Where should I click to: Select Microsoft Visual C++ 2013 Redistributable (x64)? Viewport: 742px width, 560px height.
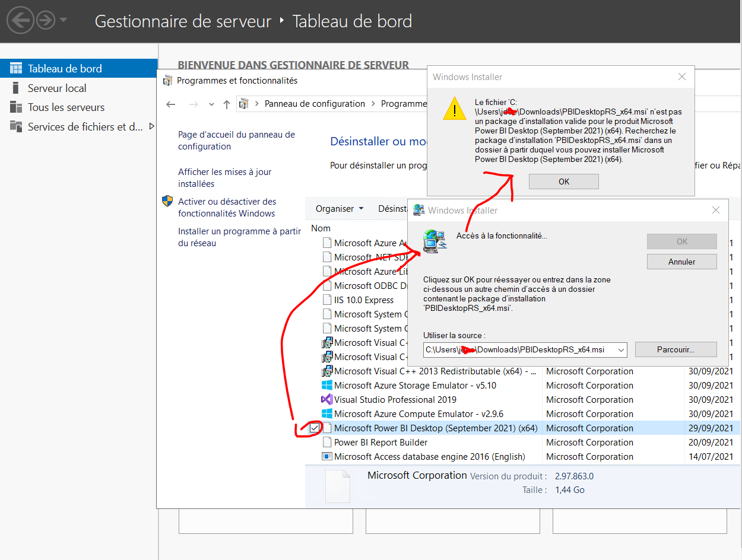pyautogui.click(x=435, y=371)
